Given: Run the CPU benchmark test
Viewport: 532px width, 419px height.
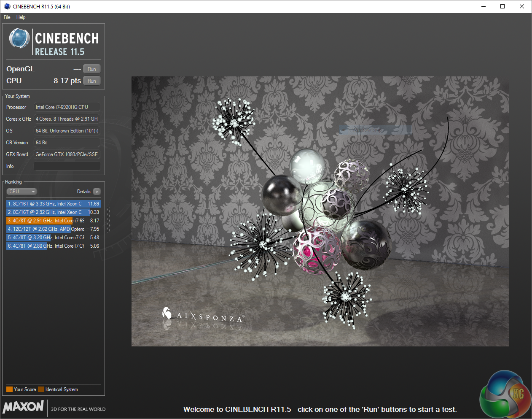Looking at the screenshot, I should click(91, 81).
